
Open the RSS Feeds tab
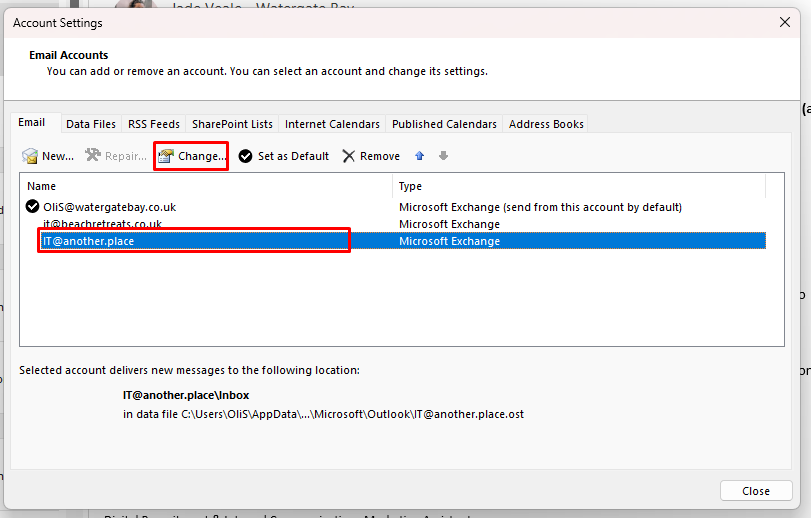pyautogui.click(x=154, y=124)
